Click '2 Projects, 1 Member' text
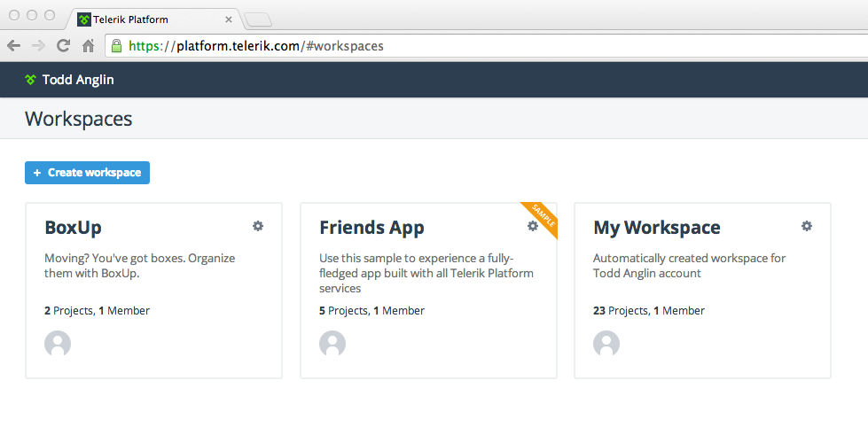The width and height of the screenshot is (868, 435). click(x=97, y=310)
